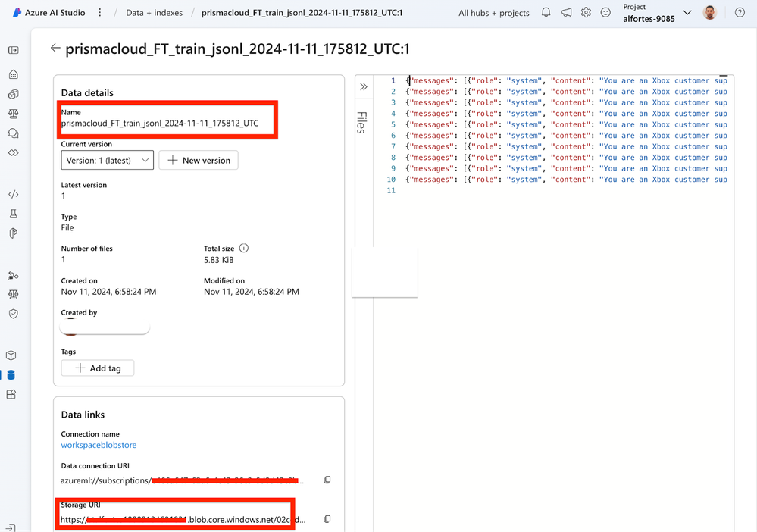
Task: Open the tracing icon in the sidebar
Action: pos(13,275)
